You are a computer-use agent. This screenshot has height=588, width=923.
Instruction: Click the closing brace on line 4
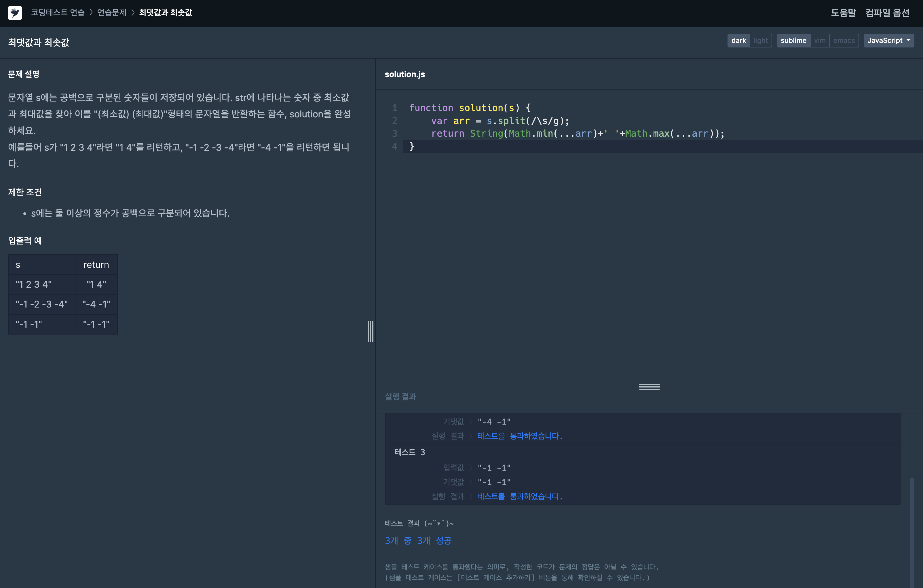[x=412, y=146]
